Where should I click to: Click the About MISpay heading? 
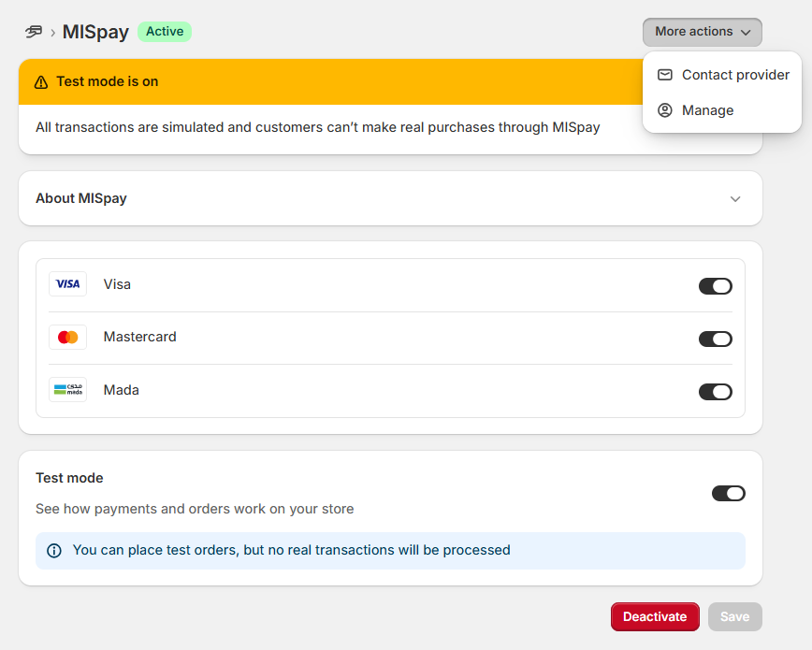tap(81, 198)
